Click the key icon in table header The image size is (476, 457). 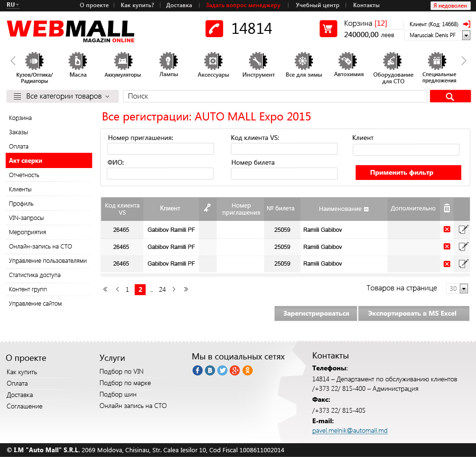[x=207, y=209]
